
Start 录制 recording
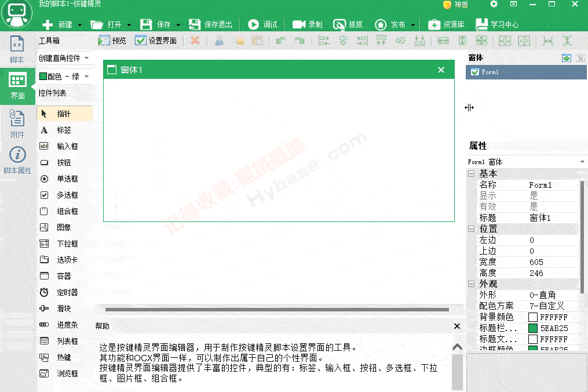click(308, 24)
